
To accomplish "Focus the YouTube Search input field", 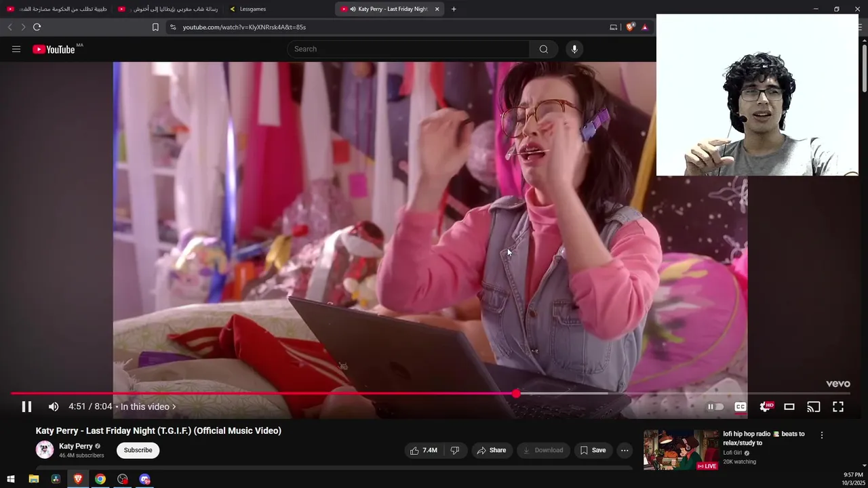I will pos(408,49).
